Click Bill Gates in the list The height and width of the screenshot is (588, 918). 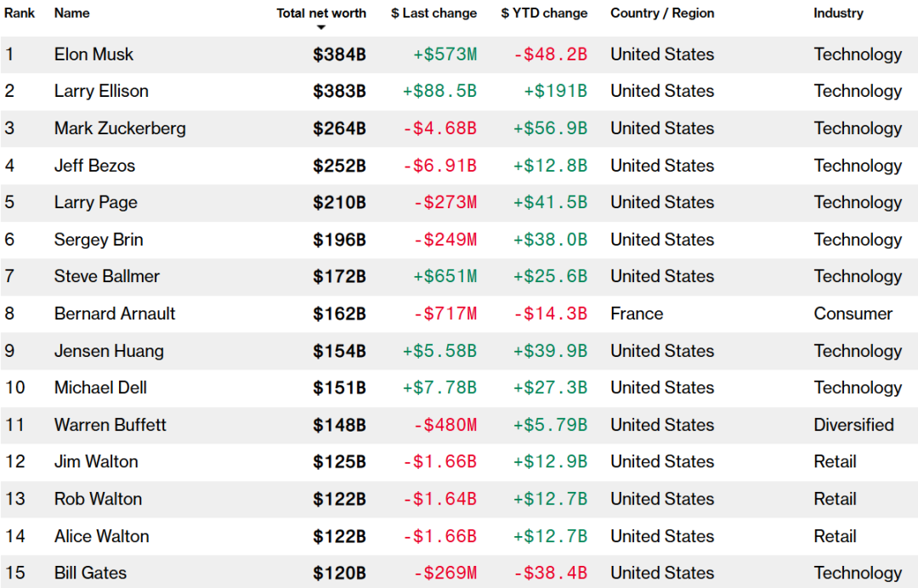90,573
